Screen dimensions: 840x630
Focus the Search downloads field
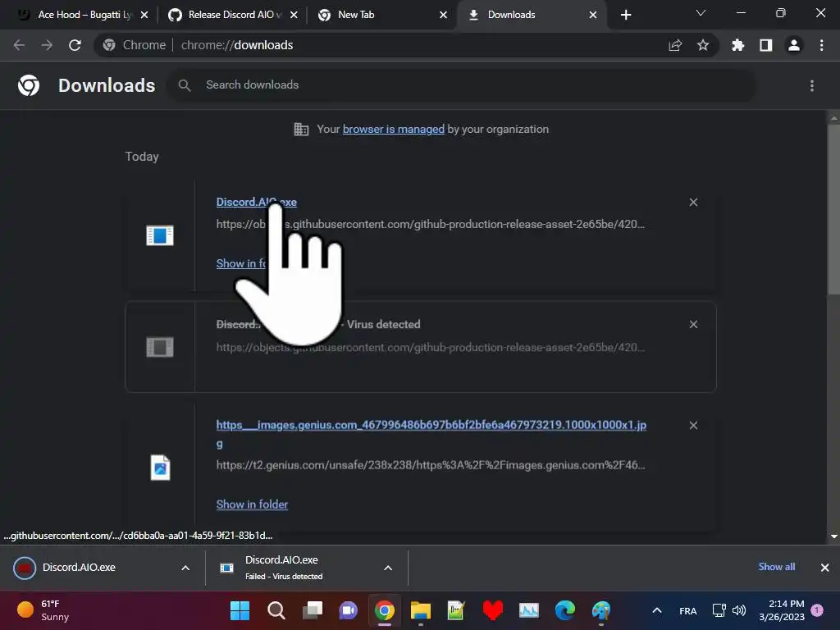pyautogui.click(x=462, y=85)
